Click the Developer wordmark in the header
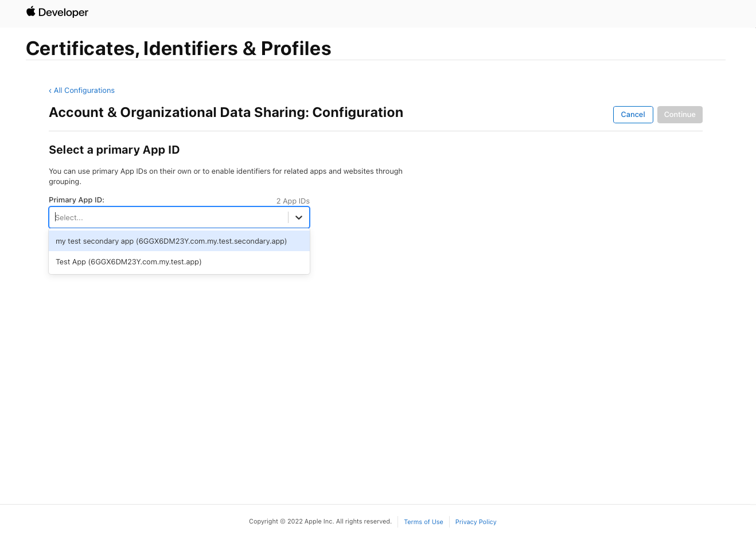Screen dimensions: 756x539 [x=63, y=13]
